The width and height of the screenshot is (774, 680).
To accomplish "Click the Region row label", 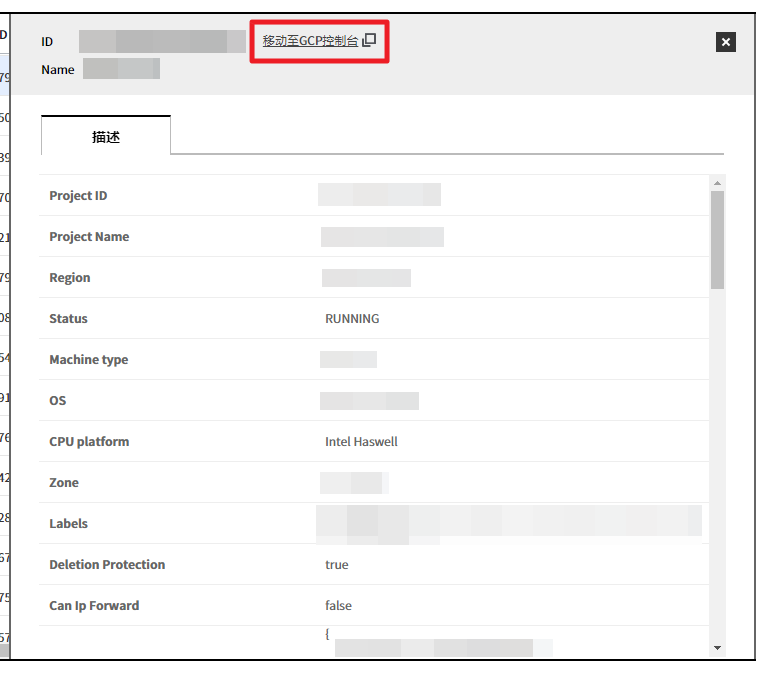I will point(70,278).
